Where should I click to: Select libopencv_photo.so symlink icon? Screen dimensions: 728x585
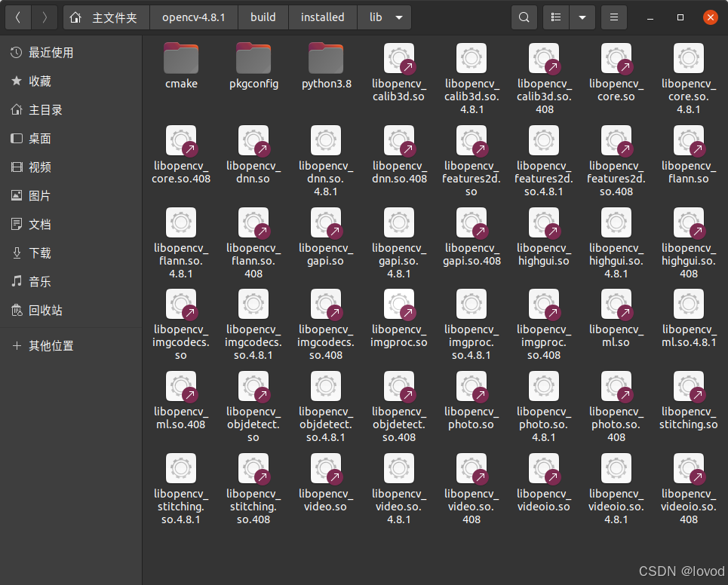tap(472, 387)
